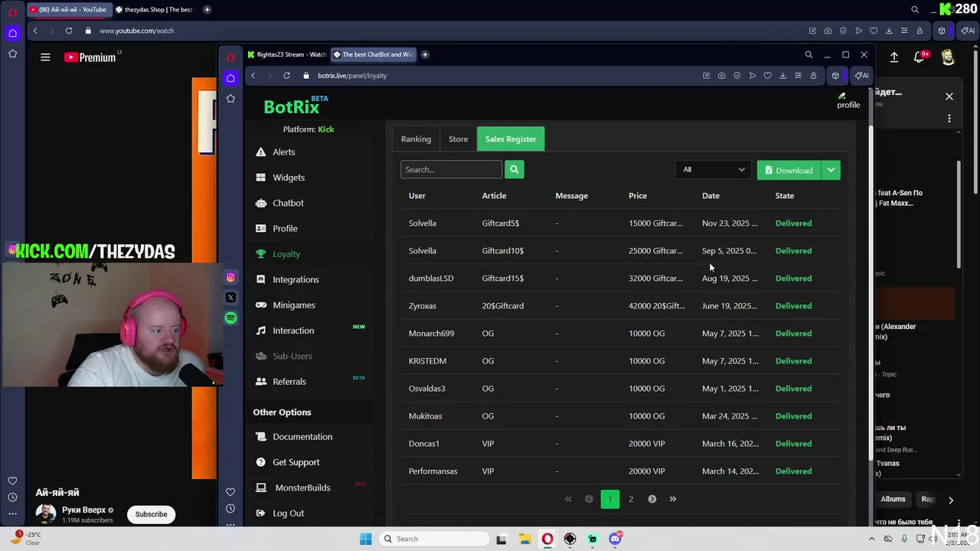Open Alerts in BotRix sidebar
Screen dimensions: 980x551
point(283,152)
